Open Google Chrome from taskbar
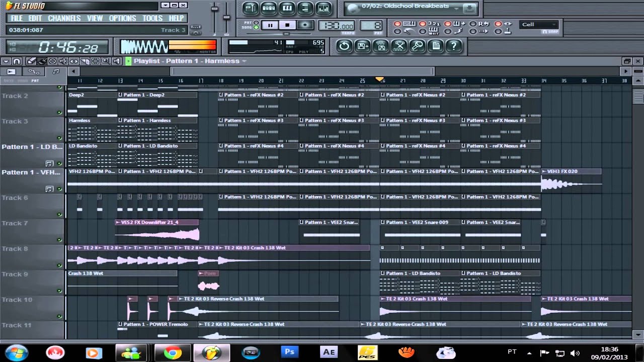Image resolution: width=644 pixels, height=362 pixels. [172, 353]
